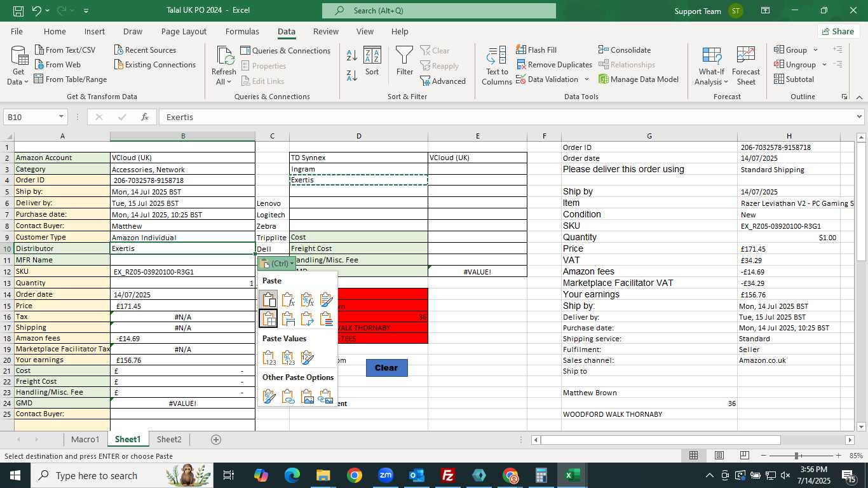The height and width of the screenshot is (488, 868).
Task: Choose Paste Values (123) icon
Action: [269, 358]
